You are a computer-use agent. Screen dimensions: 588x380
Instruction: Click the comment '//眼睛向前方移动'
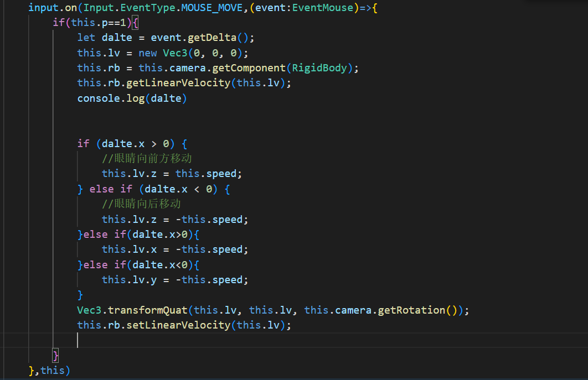[147, 159]
